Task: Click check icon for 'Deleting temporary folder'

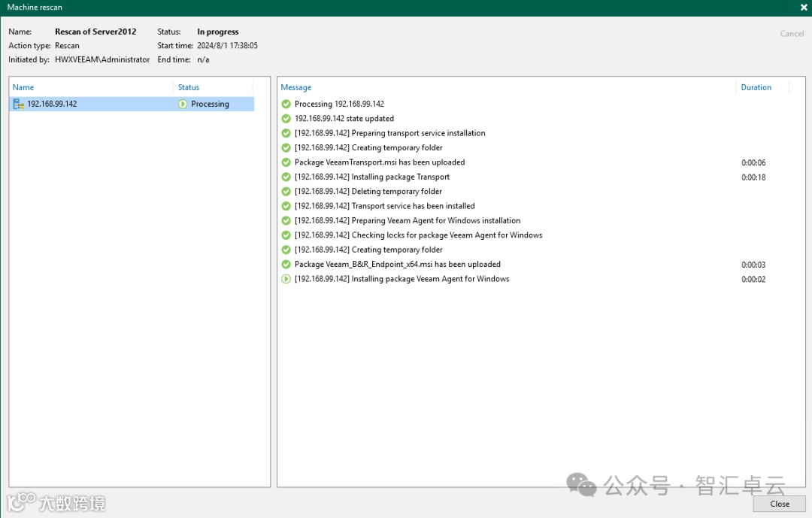Action: point(286,191)
